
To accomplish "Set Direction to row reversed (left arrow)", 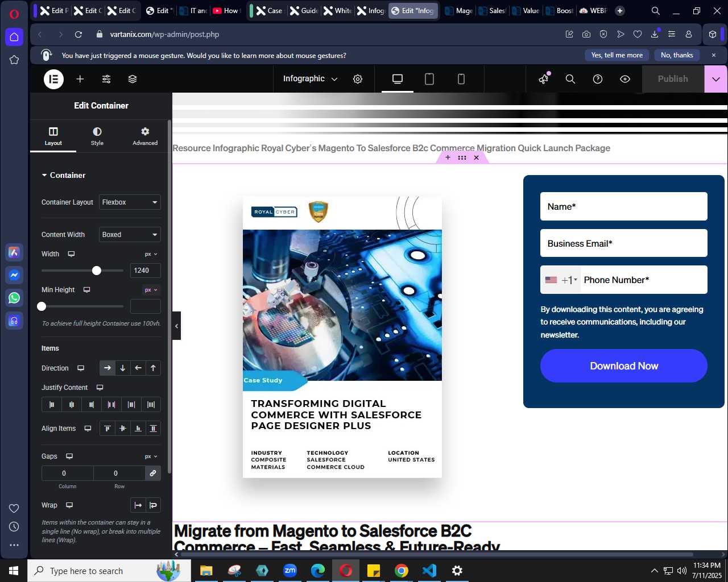I will (x=138, y=368).
